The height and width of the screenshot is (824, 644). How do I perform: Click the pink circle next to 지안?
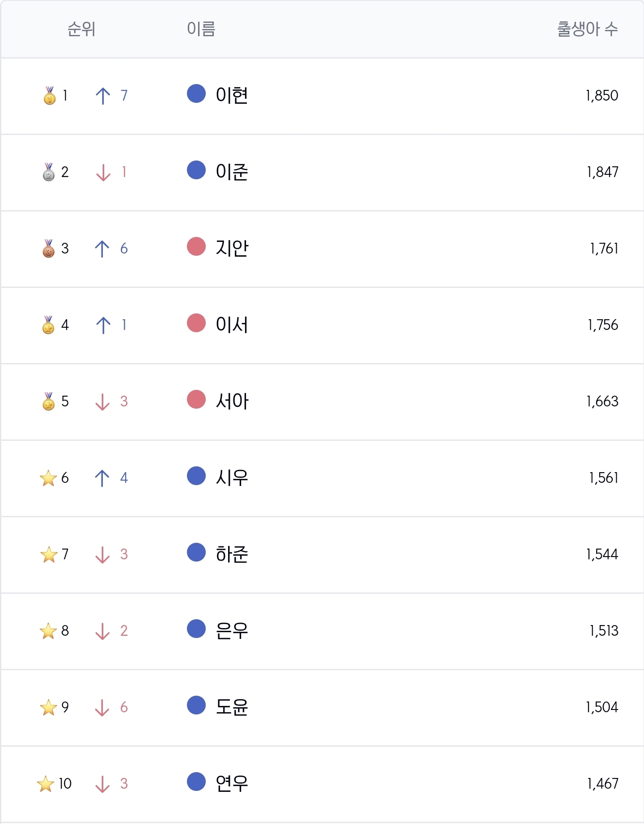pyautogui.click(x=196, y=246)
